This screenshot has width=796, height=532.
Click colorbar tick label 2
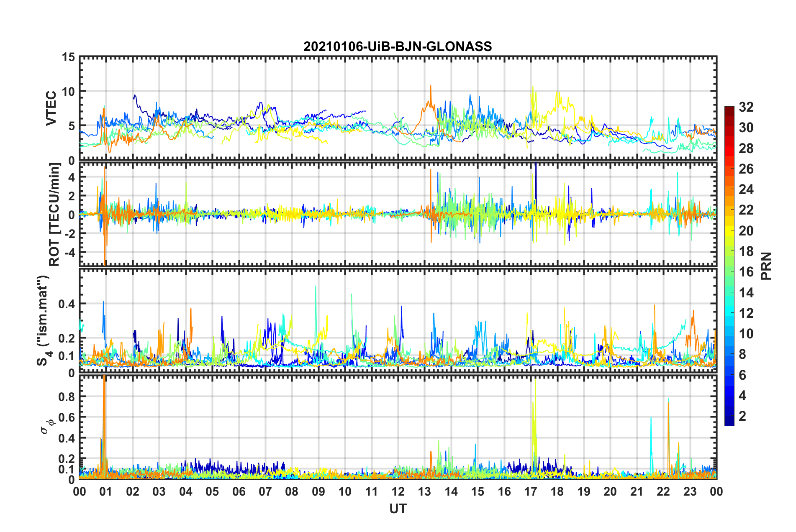click(x=742, y=416)
